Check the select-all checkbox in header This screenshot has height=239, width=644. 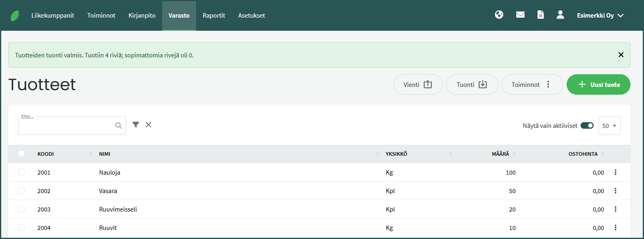click(x=21, y=154)
